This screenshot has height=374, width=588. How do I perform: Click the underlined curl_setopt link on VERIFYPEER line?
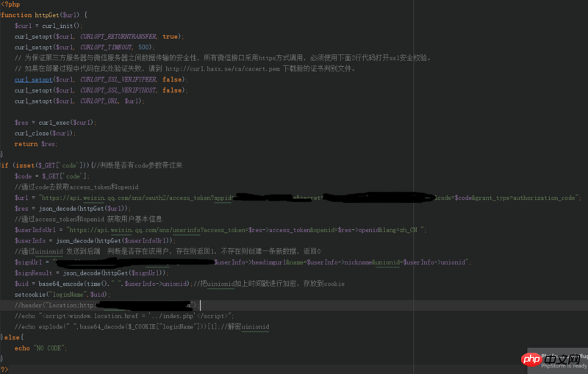click(x=33, y=79)
